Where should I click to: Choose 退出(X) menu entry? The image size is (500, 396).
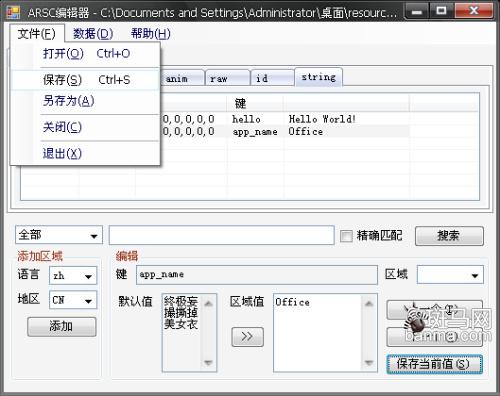point(86,153)
